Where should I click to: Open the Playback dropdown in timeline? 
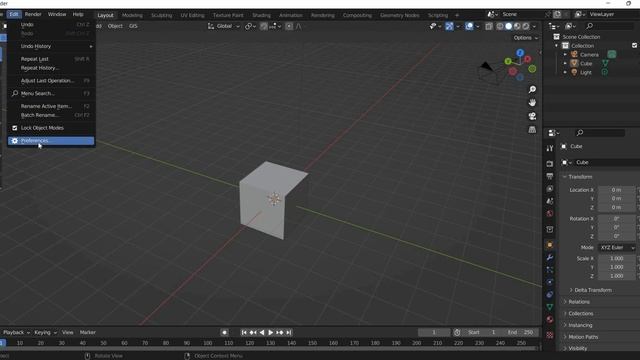[16, 333]
